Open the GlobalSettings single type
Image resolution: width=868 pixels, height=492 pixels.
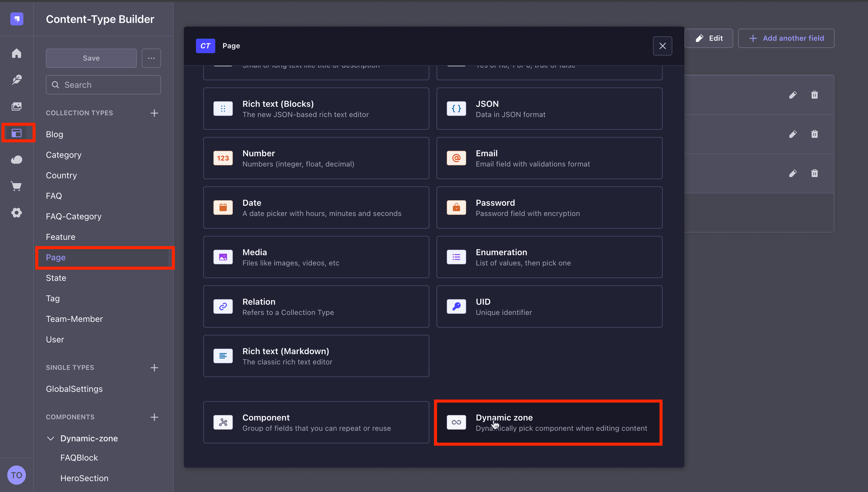(74, 389)
